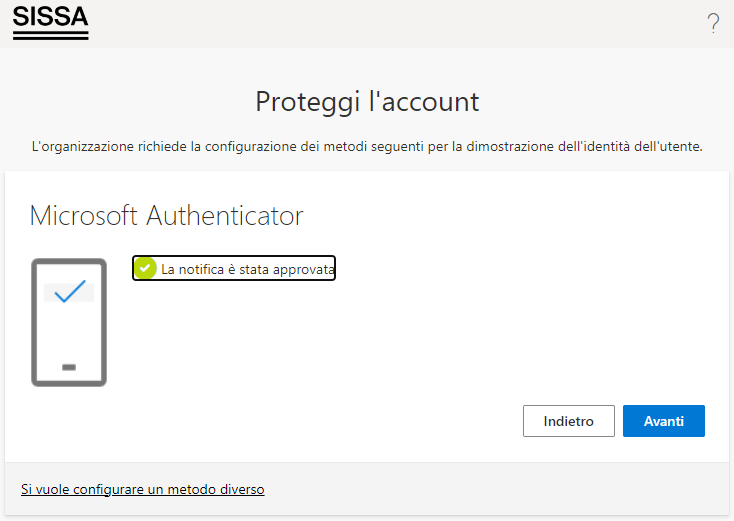This screenshot has width=734, height=521.
Task: Open the "Si vuole configurare un metodo diverso" link
Action: [143, 489]
